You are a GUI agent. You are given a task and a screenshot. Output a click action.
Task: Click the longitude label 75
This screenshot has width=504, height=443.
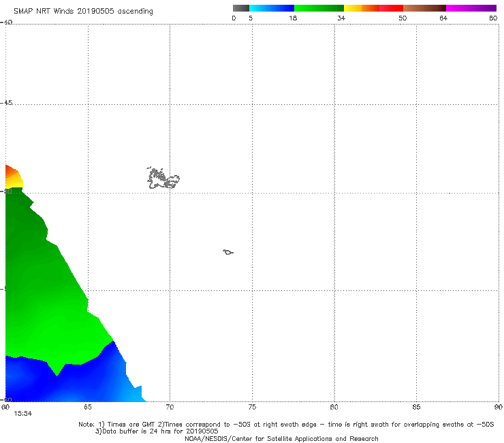coord(252,408)
